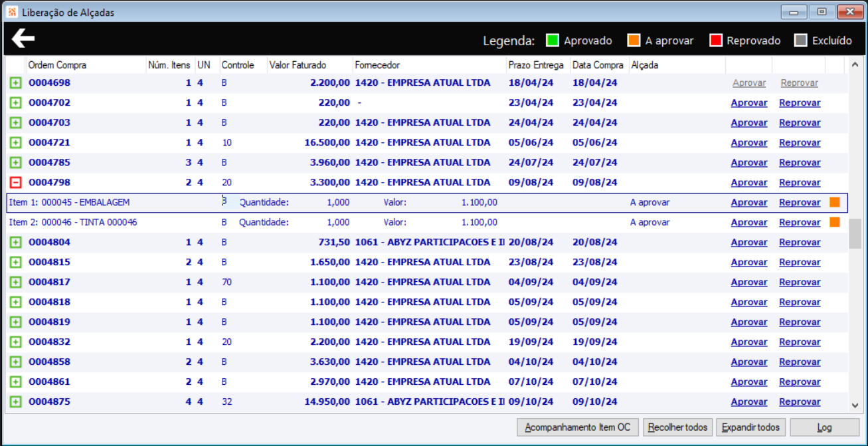Image resolution: width=868 pixels, height=446 pixels.
Task: Click the gray Excluído legend swatch
Action: coord(800,41)
